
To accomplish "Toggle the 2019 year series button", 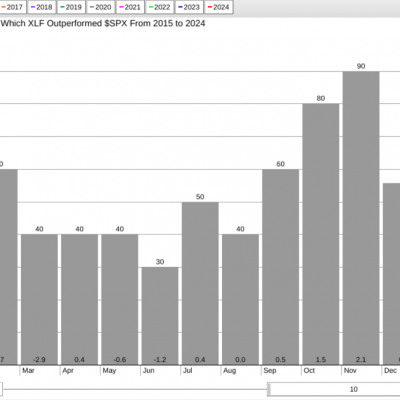I will (x=71, y=7).
